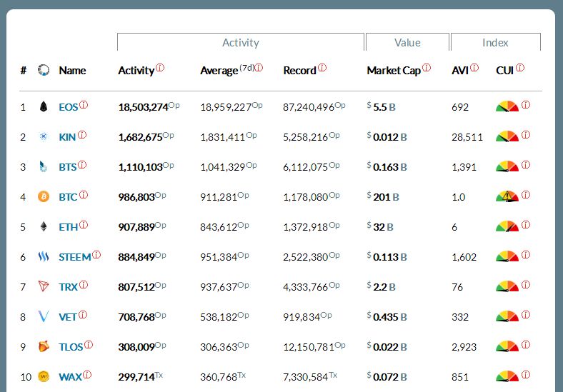Click the CUI gauge in EOS row
The height and width of the screenshot is (392, 563).
pyautogui.click(x=507, y=106)
